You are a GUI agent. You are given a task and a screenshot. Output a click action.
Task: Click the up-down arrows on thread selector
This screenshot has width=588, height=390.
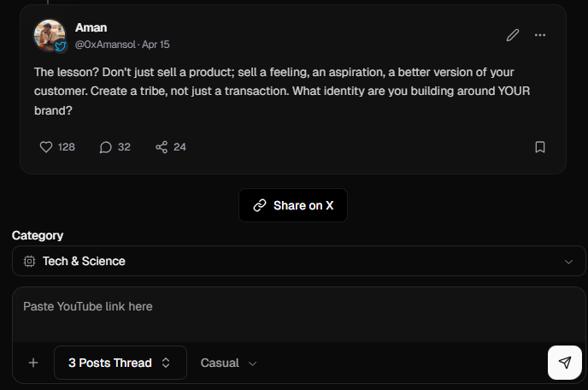[166, 363]
